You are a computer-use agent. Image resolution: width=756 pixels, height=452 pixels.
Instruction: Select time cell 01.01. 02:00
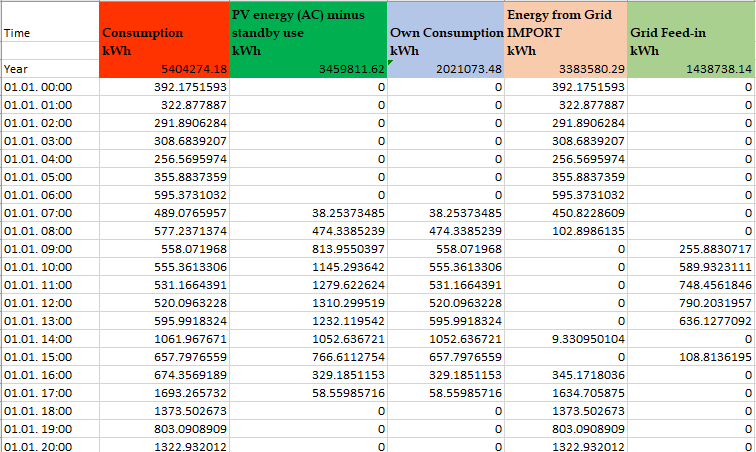coord(50,123)
